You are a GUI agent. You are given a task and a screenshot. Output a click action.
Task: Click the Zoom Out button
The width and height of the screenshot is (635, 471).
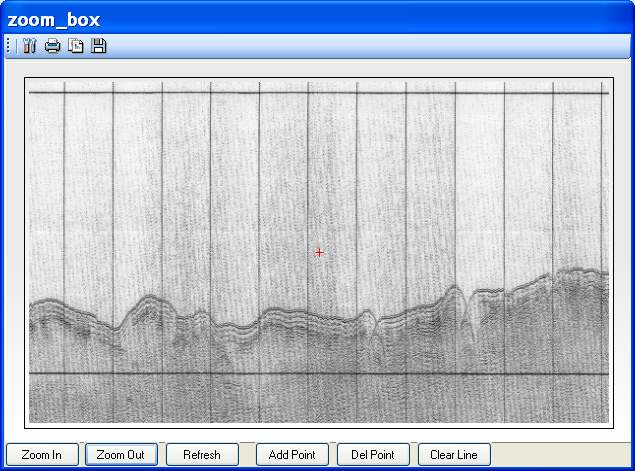(x=121, y=455)
